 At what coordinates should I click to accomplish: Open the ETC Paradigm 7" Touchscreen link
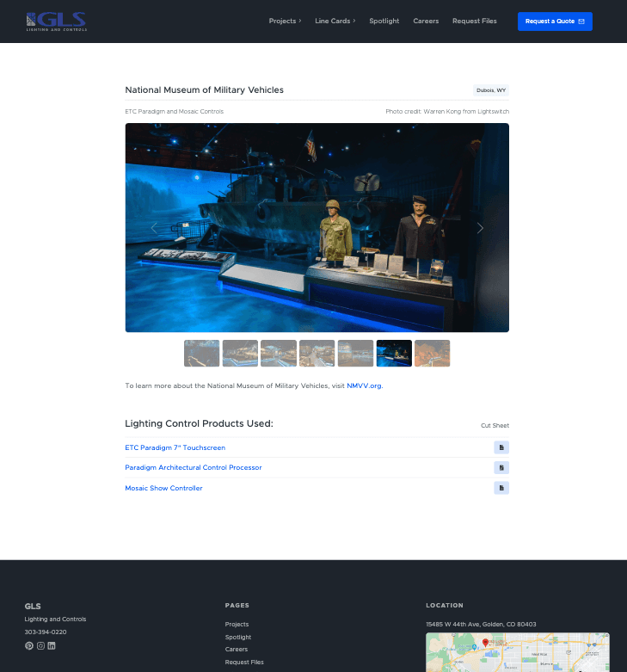point(175,447)
